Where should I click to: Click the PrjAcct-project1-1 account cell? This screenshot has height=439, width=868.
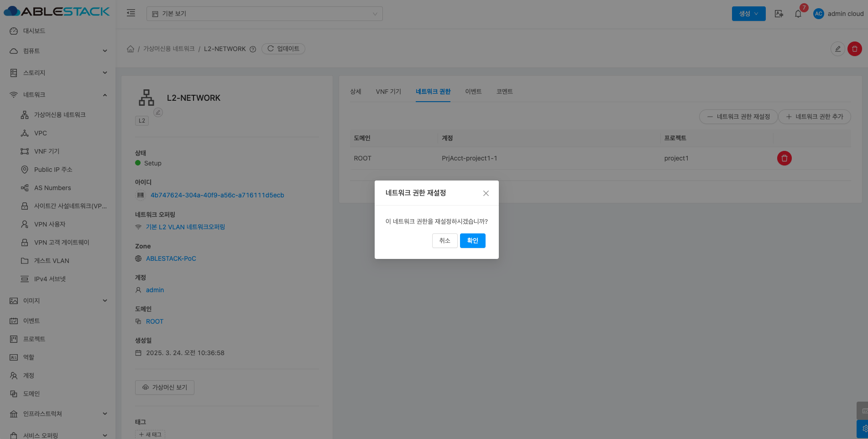(470, 158)
